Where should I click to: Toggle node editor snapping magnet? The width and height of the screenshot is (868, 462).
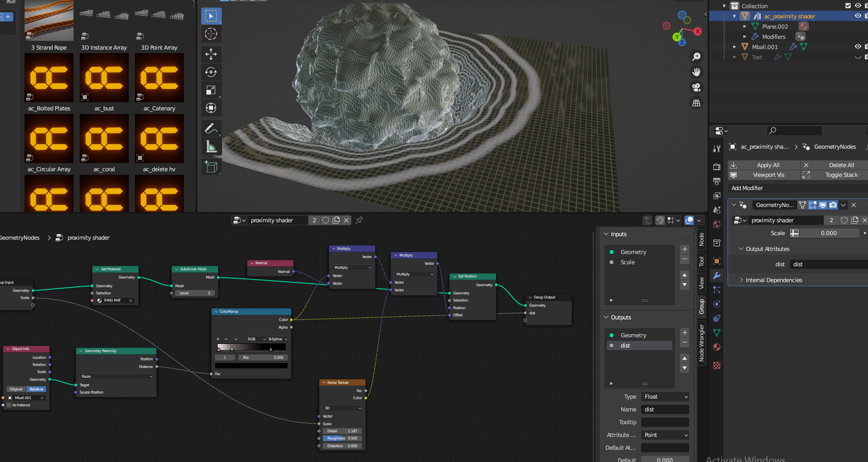[x=660, y=220]
